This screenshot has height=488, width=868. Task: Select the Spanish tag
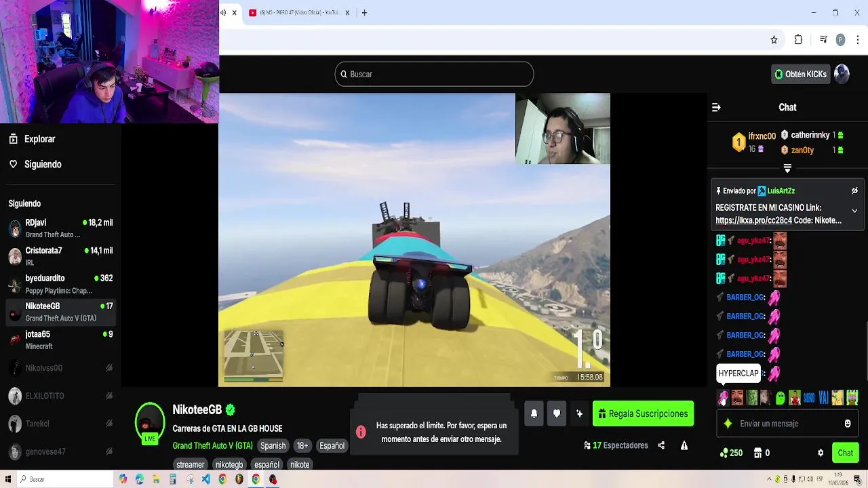point(273,445)
